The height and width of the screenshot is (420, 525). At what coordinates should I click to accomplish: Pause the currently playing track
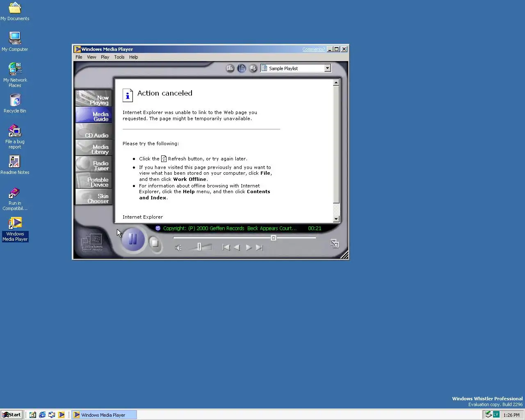coord(133,239)
